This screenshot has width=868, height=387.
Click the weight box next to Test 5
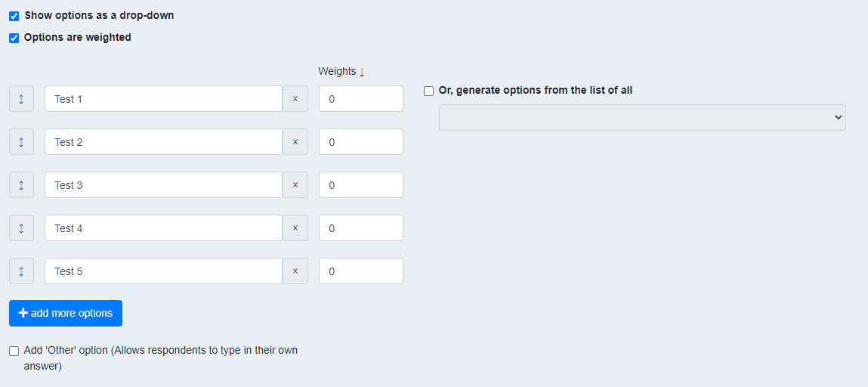point(360,271)
